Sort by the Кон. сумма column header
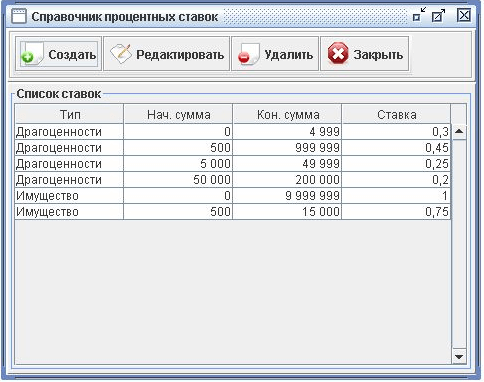The height and width of the screenshot is (382, 484). point(287,114)
